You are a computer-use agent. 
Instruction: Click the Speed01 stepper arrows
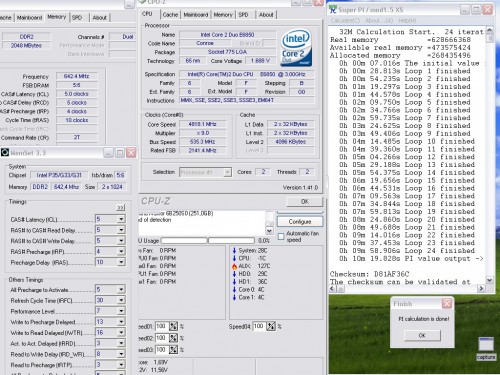pyautogui.click(x=173, y=326)
